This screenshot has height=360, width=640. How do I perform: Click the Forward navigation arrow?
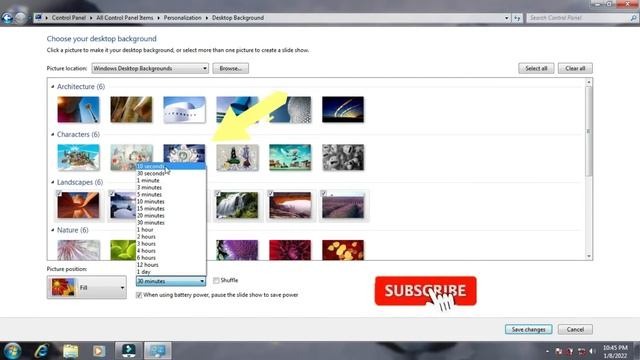[x=21, y=18]
